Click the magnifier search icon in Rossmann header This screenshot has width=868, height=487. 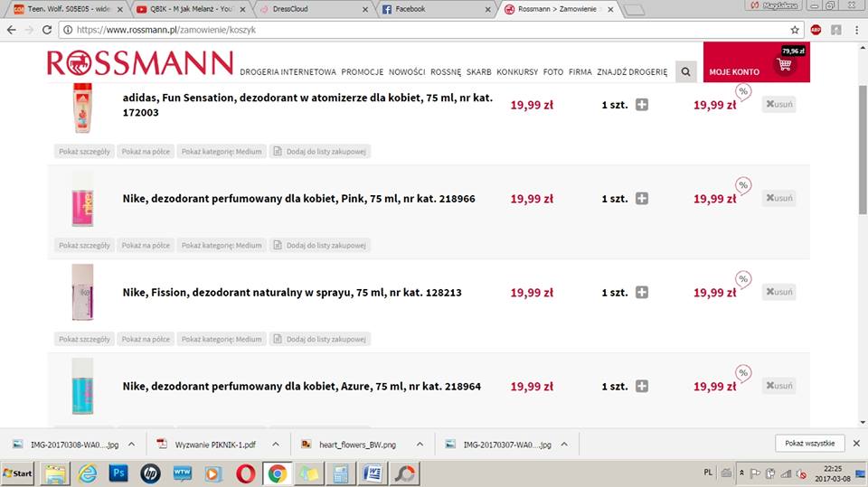click(x=686, y=71)
